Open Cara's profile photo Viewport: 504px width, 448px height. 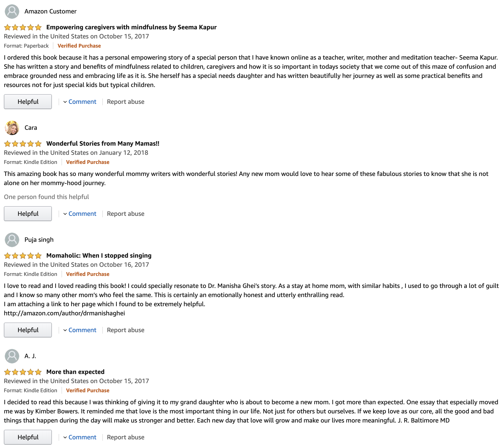click(x=12, y=128)
